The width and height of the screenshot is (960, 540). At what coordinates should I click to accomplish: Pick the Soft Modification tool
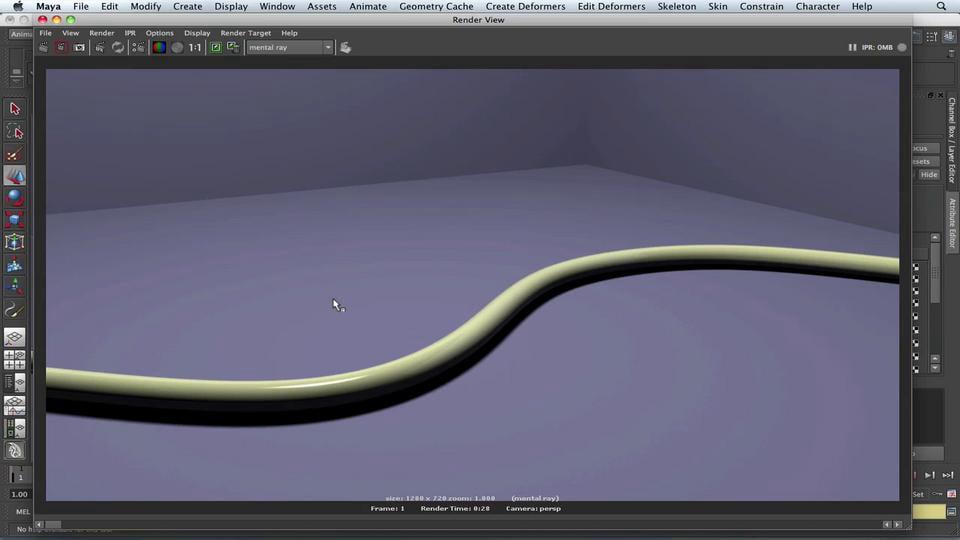tap(15, 265)
